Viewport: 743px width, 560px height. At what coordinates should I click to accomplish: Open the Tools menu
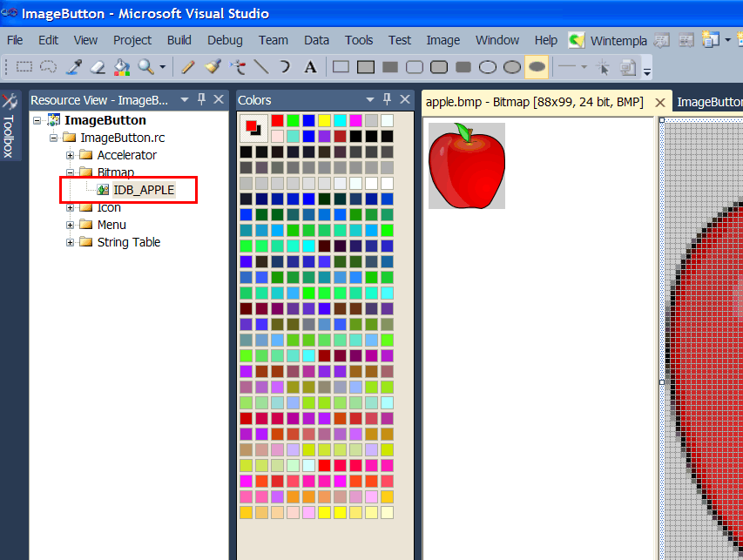tap(359, 40)
